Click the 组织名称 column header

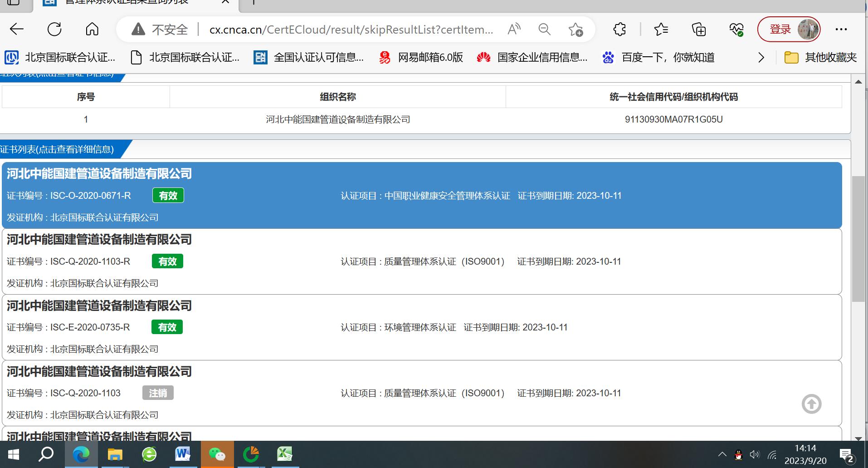338,97
